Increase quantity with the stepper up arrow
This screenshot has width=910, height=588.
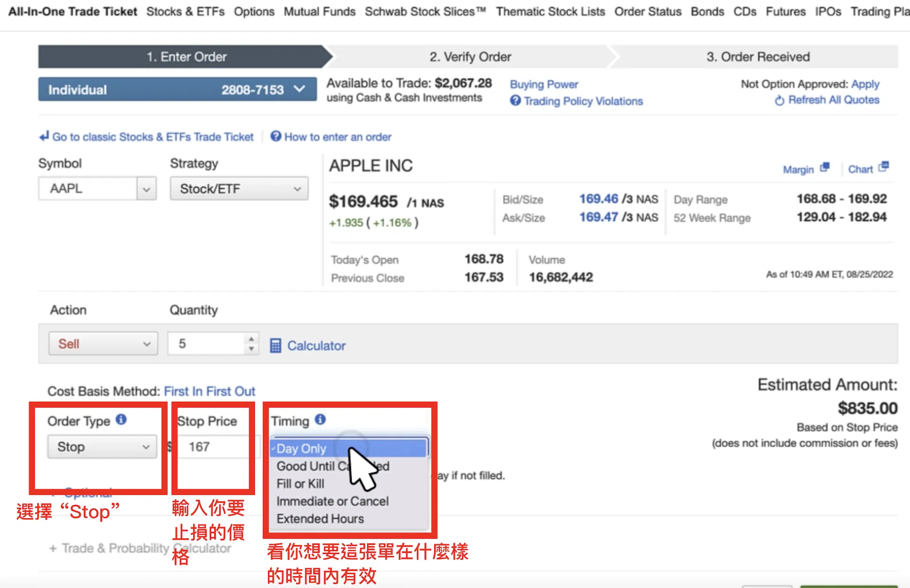(251, 339)
